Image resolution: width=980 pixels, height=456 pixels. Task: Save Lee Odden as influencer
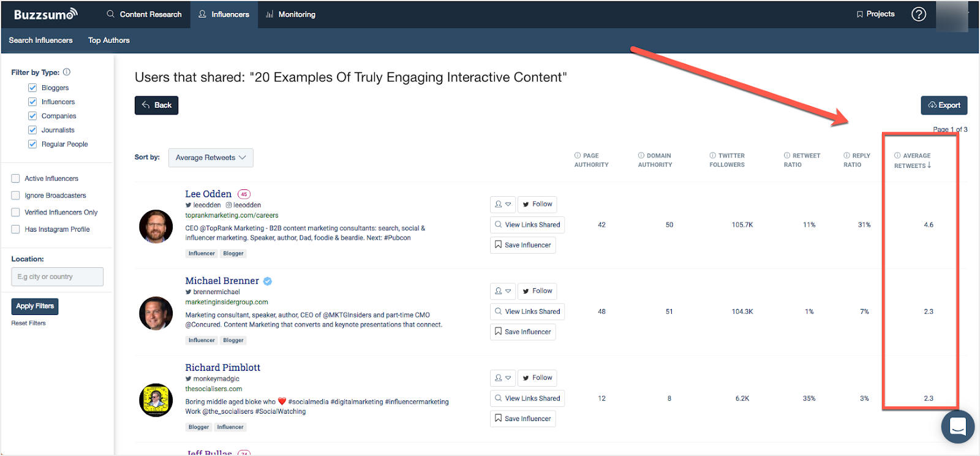click(x=523, y=245)
